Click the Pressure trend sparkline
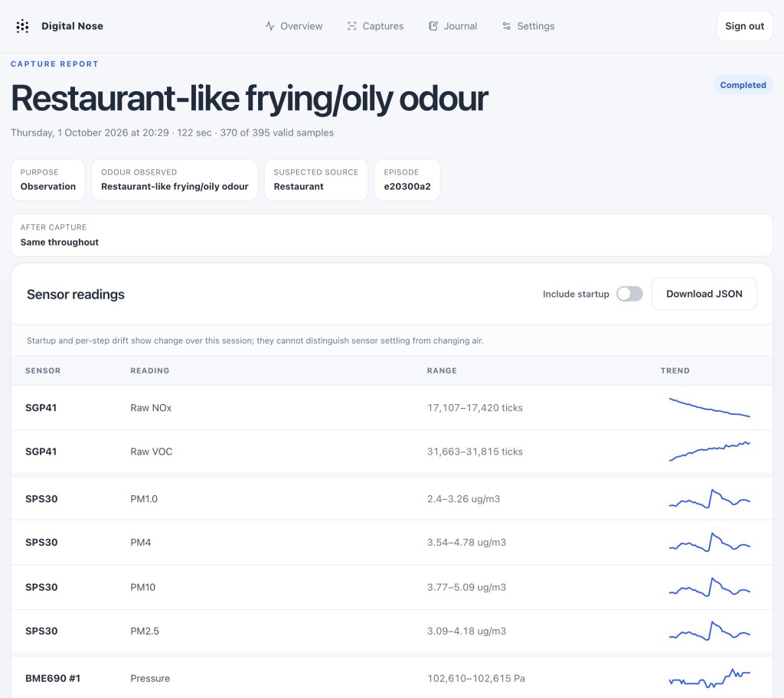Screen dimensions: 784x698 coord(710,678)
